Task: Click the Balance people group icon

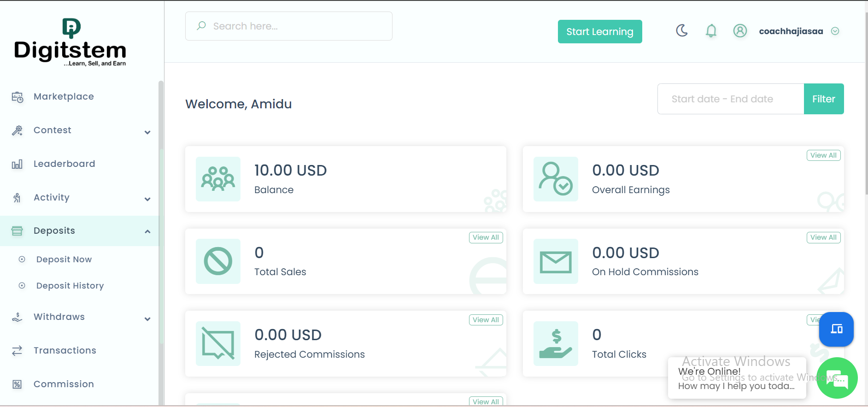Action: click(218, 179)
